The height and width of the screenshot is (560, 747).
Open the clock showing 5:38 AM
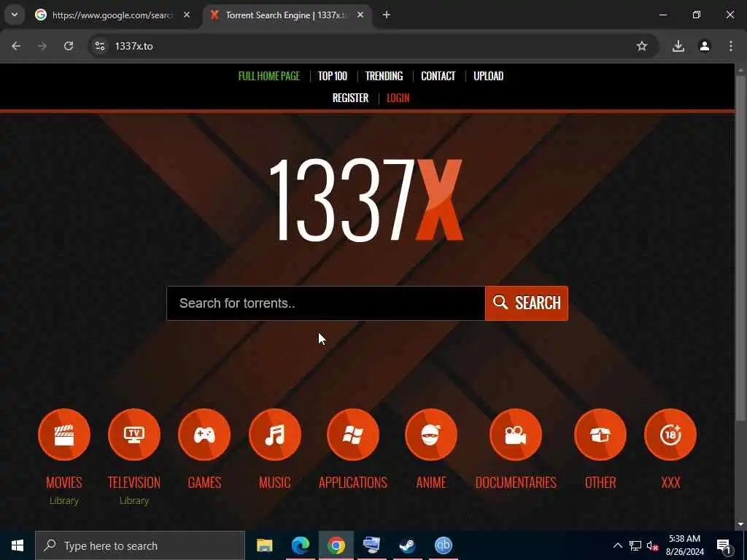[684, 545]
